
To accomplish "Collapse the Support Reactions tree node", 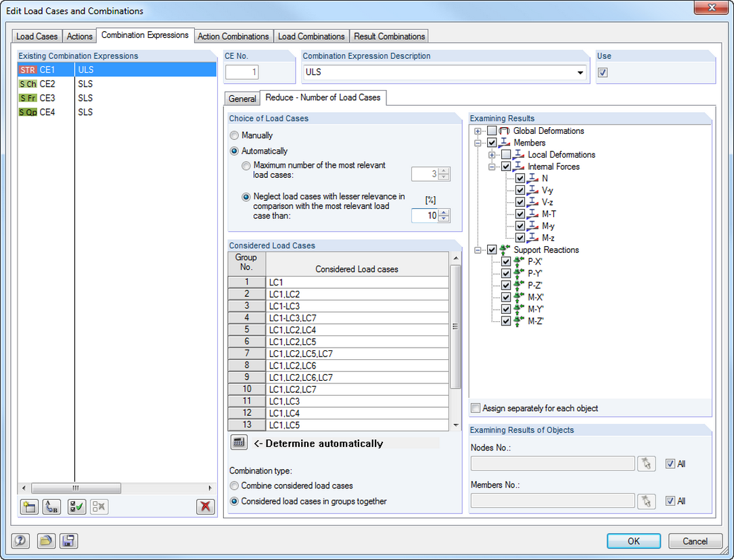I will 478,250.
